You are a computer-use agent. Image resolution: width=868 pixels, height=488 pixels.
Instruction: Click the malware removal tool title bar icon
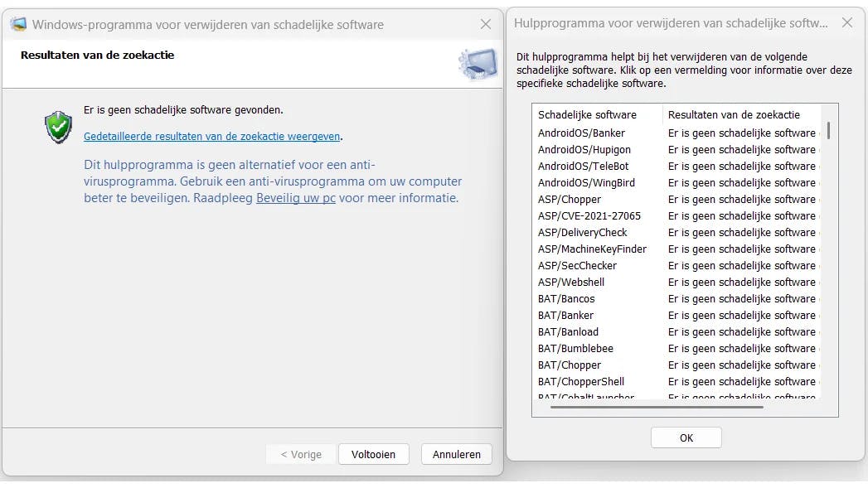(18, 24)
